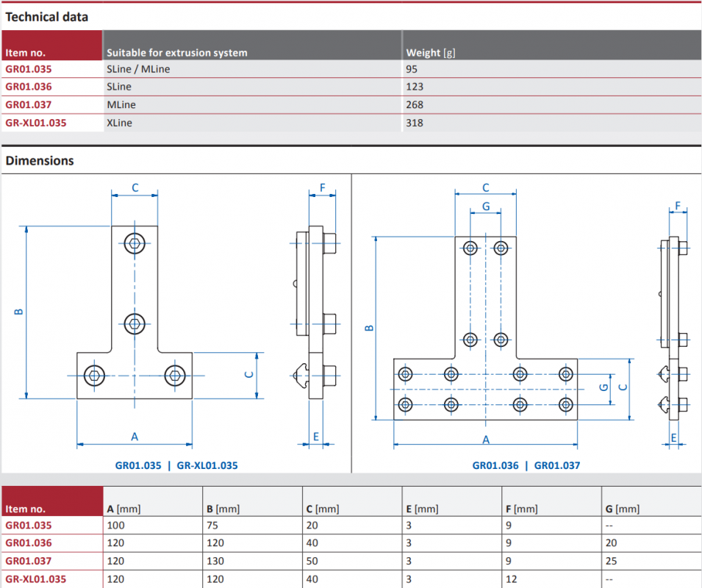702x588 pixels.
Task: Select GR-XL01.035 in the technical data table
Action: (36, 123)
